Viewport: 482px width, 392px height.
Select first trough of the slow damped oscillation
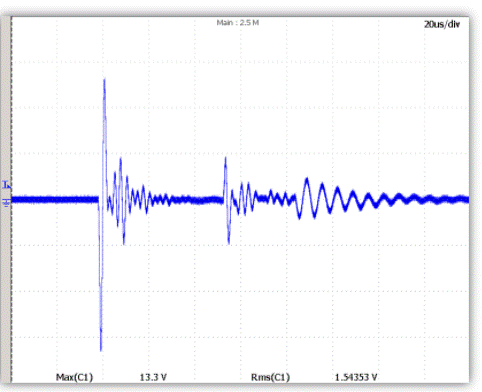(x=299, y=217)
